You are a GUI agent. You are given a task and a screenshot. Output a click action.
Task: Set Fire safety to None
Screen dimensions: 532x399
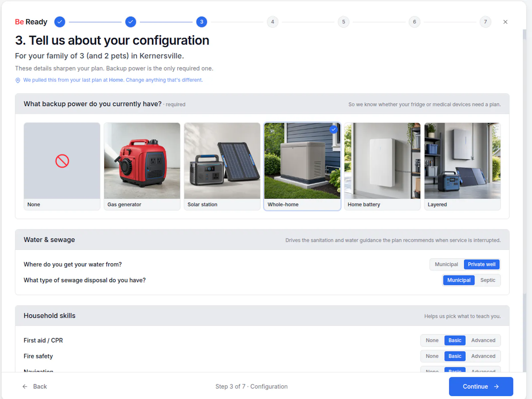coord(432,356)
